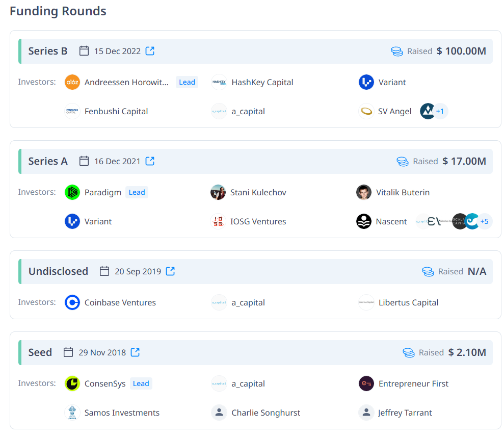Open Jeffrey Tarrant's profile

tap(405, 413)
